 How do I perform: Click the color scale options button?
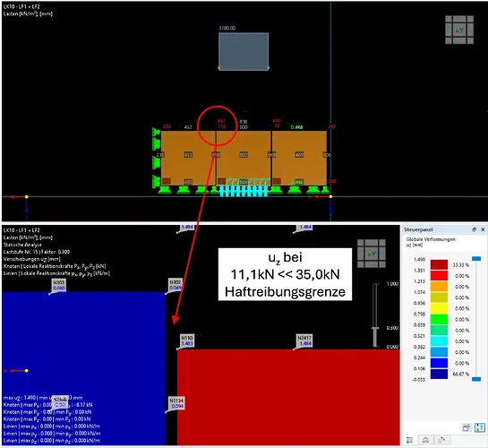[467, 427]
